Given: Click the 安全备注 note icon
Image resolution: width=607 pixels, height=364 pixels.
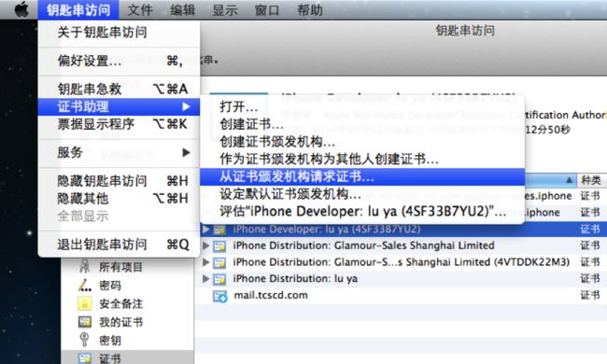Looking at the screenshot, I should point(84,303).
